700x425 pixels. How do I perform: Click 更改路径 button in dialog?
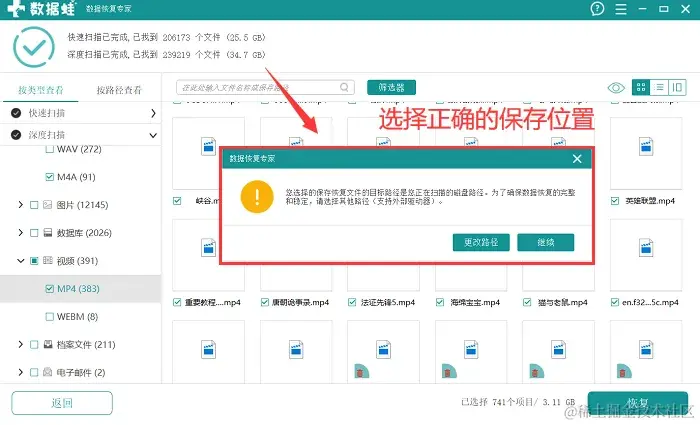(481, 242)
